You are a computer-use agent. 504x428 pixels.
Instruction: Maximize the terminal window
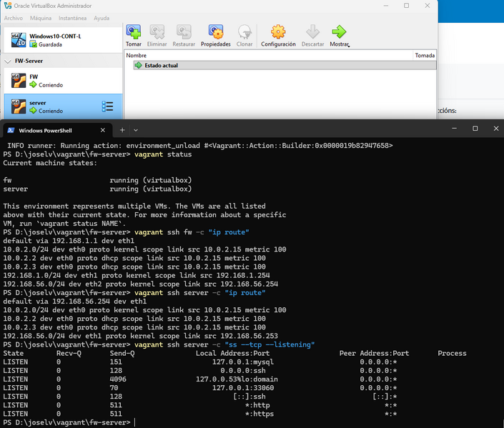tap(475, 129)
